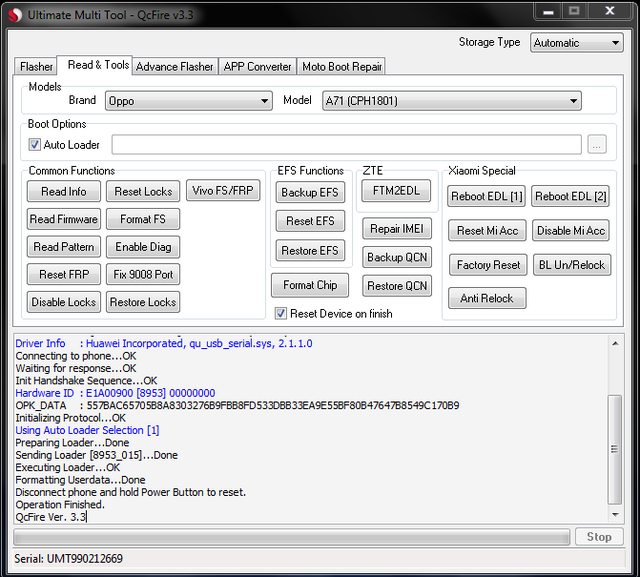
Task: Toggle the Auto Loader checkbox
Action: click(35, 144)
